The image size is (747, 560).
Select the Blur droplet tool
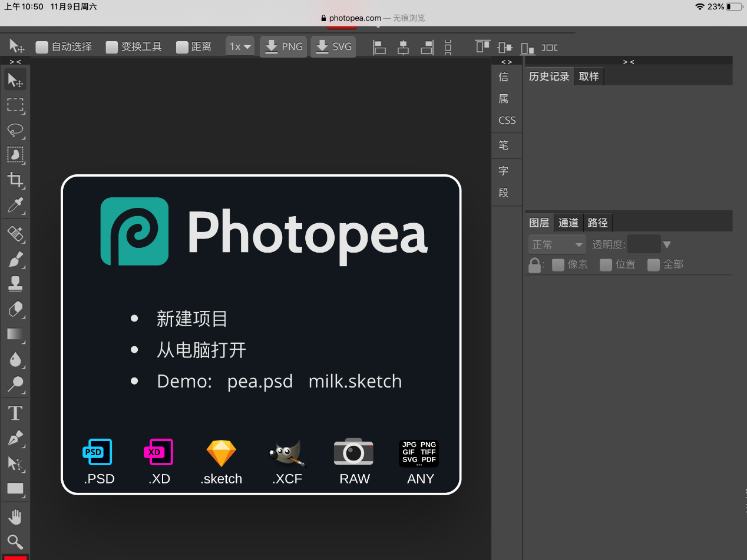(15, 359)
